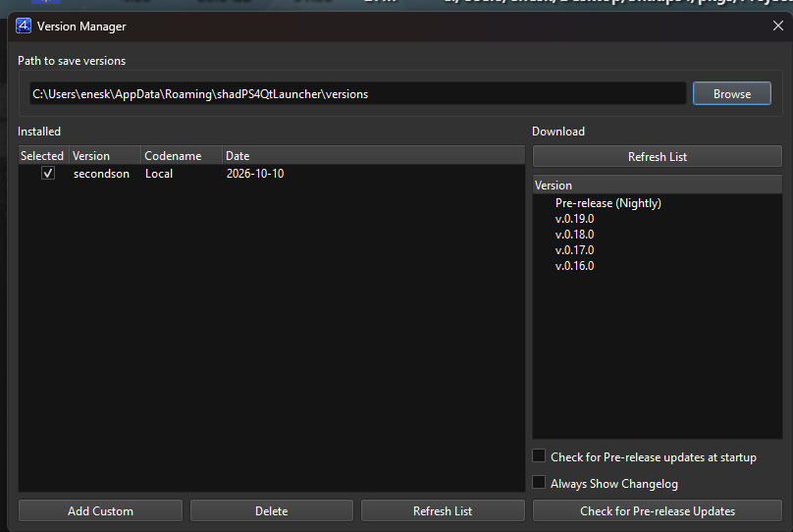Toggle the secondson version selected checkbox
The height and width of the screenshot is (532, 793).
48,174
